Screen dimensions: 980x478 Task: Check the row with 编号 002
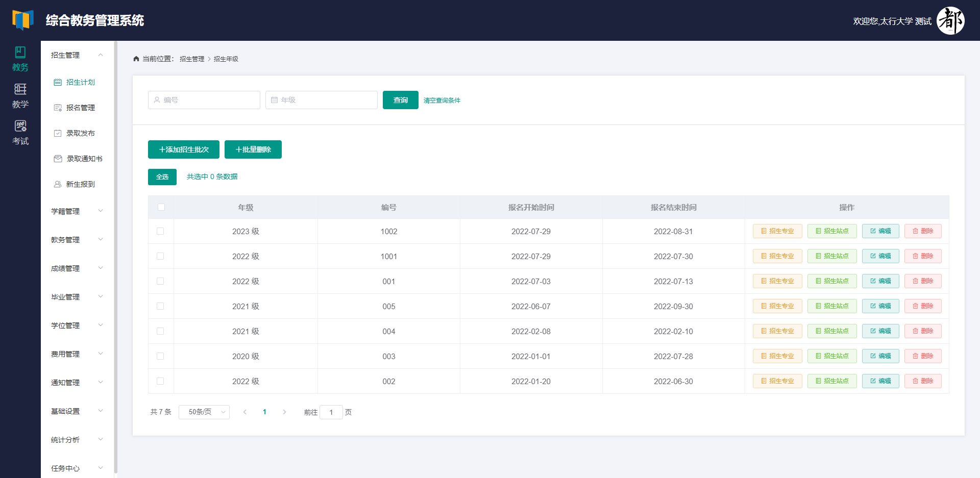[160, 381]
